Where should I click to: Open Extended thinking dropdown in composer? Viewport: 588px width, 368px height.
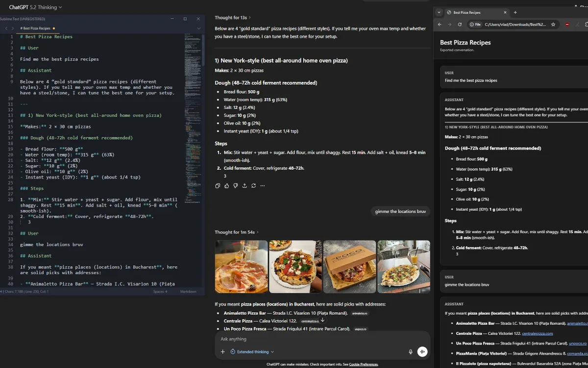coord(255,352)
